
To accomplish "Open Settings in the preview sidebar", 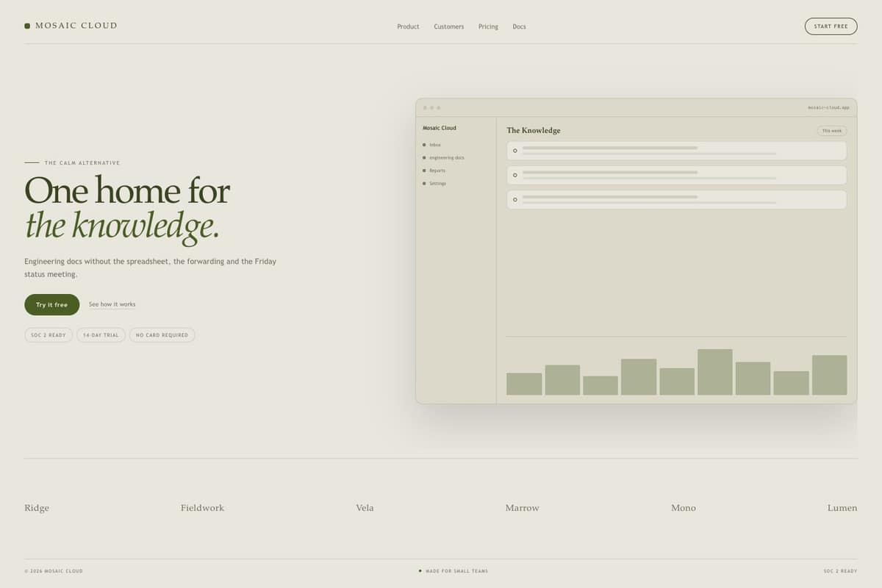I will pyautogui.click(x=434, y=183).
